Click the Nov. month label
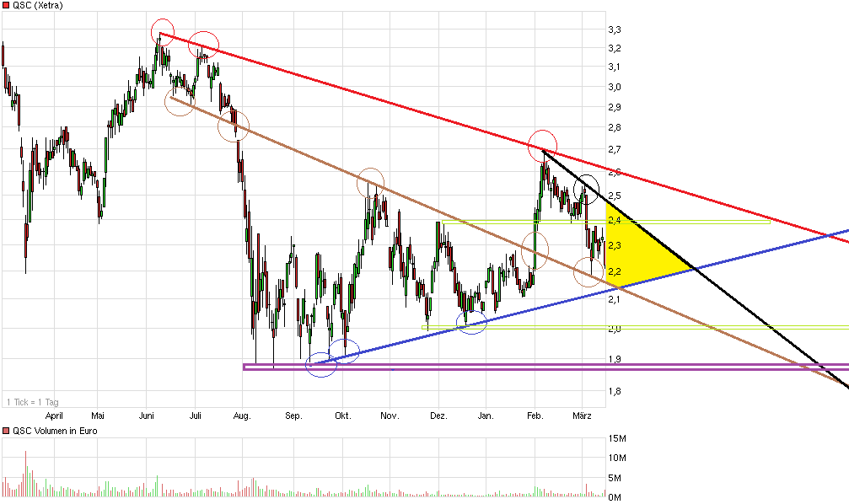The width and height of the screenshot is (849, 504). (390, 416)
